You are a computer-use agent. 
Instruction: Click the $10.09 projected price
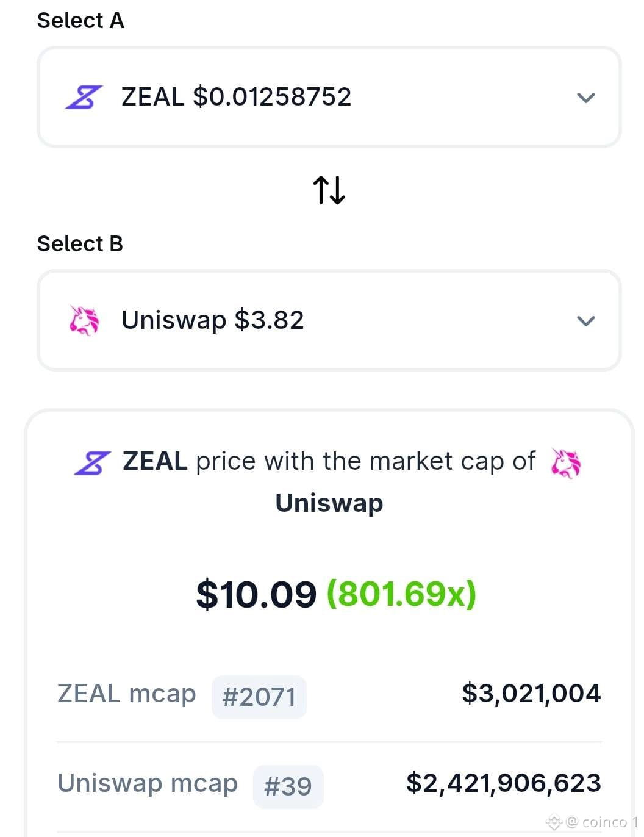tap(256, 594)
